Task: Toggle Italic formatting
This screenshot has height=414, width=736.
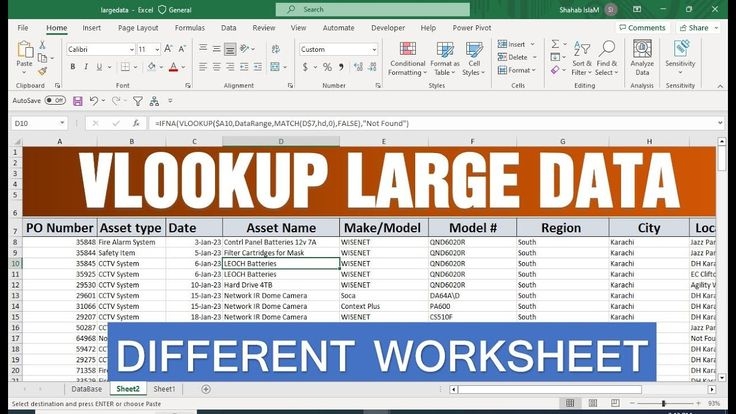Action: [x=85, y=67]
